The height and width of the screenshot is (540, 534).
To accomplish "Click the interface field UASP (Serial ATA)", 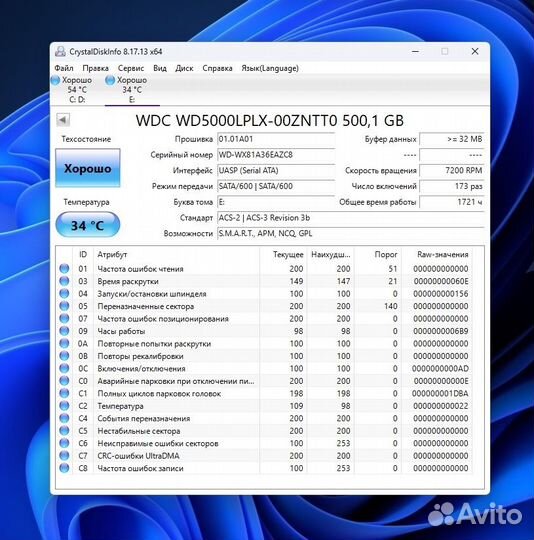I will (276, 170).
